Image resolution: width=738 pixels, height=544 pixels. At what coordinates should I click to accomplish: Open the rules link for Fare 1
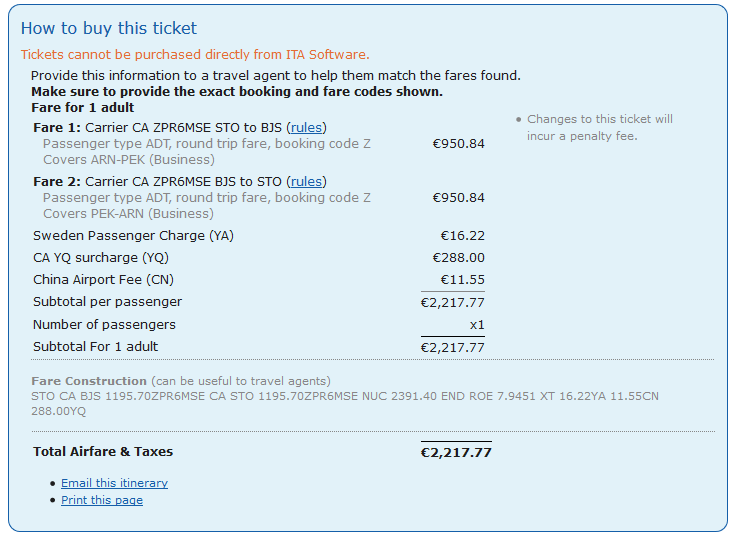[306, 128]
